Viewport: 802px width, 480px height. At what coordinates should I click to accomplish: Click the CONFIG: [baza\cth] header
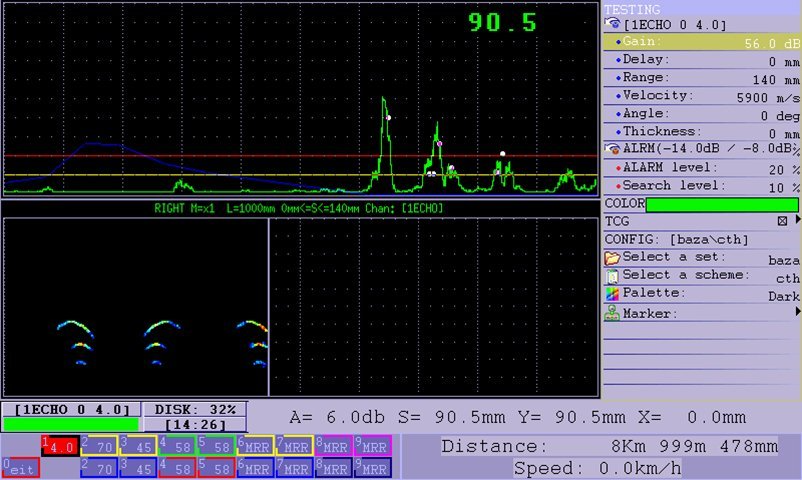676,240
